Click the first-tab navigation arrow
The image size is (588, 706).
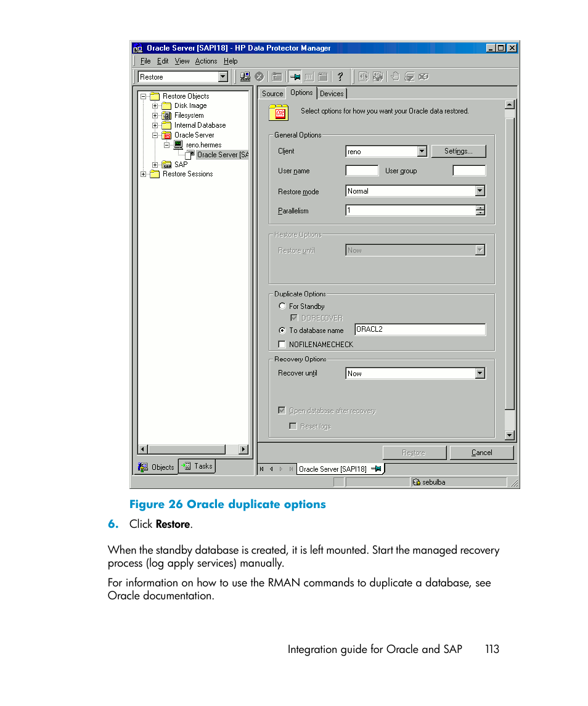[x=261, y=469]
